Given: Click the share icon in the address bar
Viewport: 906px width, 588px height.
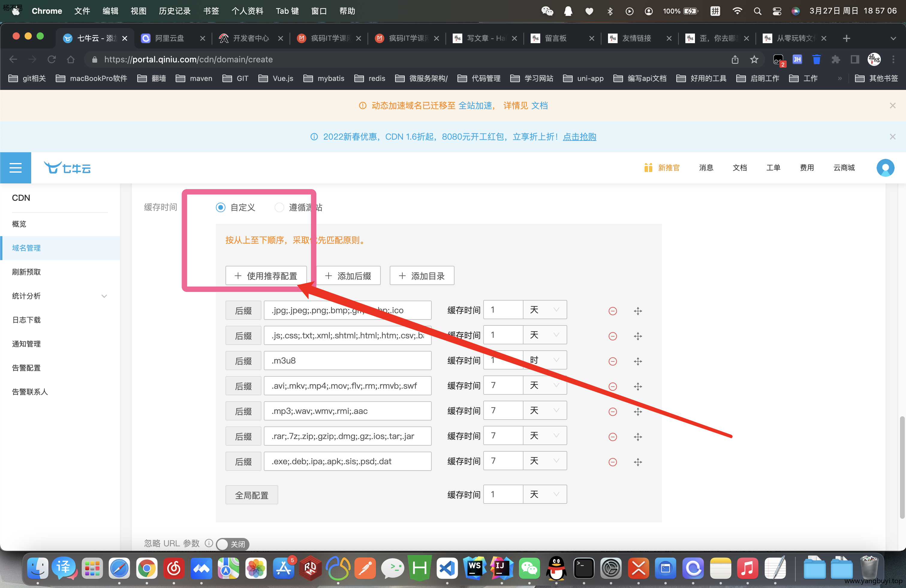Looking at the screenshot, I should coord(735,59).
